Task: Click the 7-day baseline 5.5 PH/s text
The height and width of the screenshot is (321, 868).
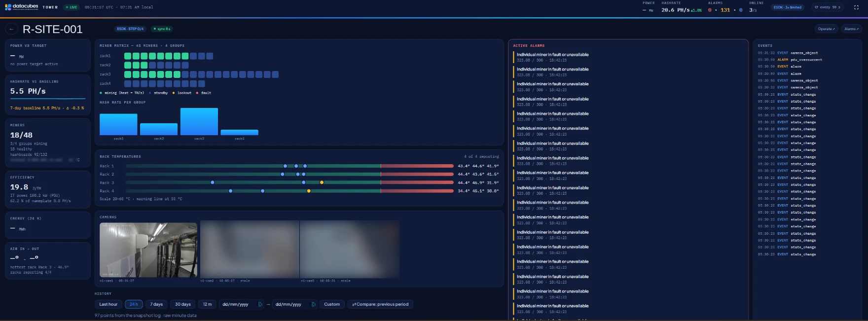Action: (x=35, y=108)
